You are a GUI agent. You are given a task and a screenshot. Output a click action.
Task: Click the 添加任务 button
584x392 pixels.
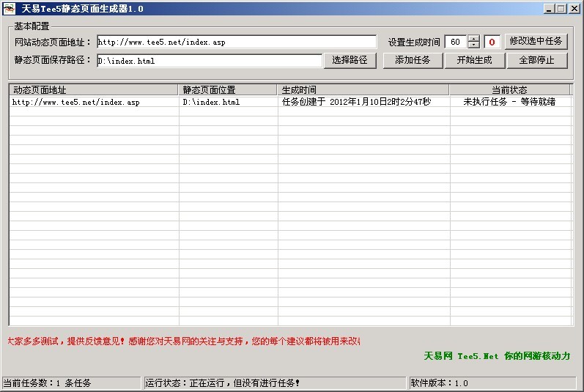coord(413,60)
